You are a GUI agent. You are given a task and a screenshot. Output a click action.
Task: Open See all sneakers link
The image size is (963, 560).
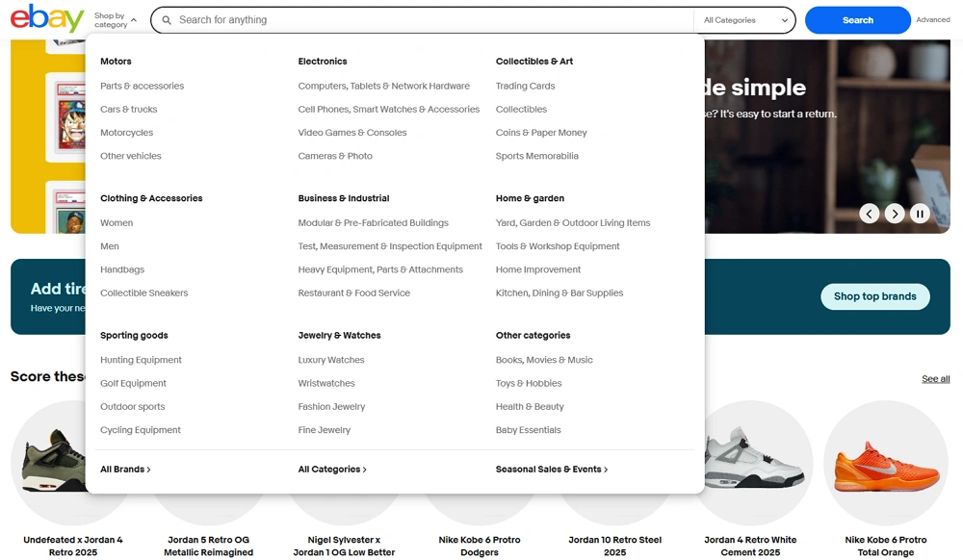tap(935, 379)
